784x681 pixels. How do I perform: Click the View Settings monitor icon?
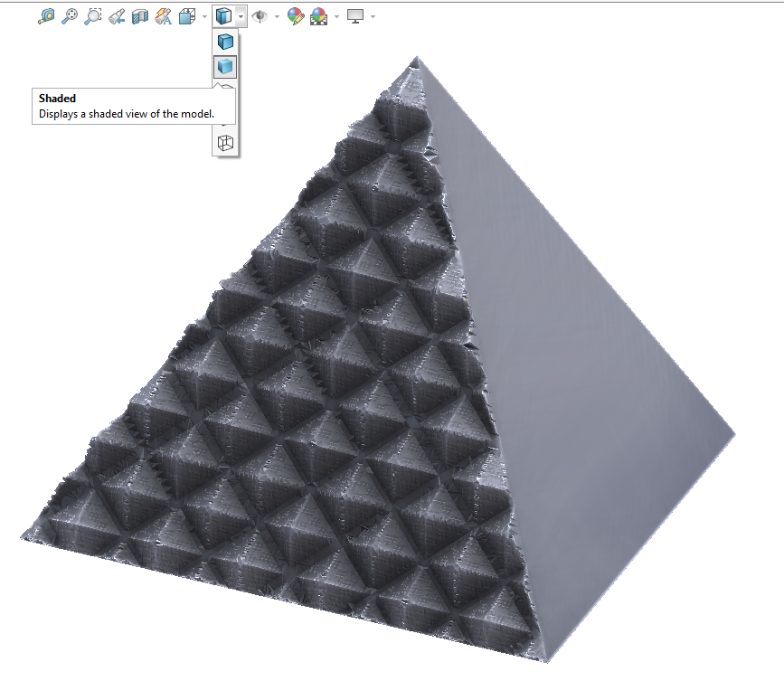354,15
